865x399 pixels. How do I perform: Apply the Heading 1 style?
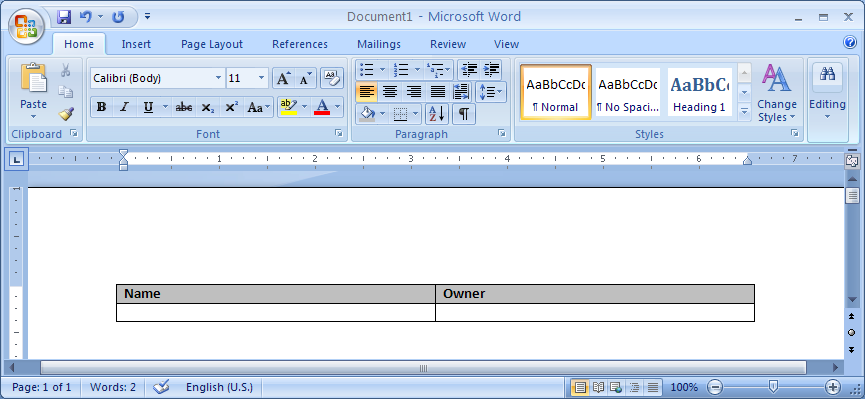700,92
